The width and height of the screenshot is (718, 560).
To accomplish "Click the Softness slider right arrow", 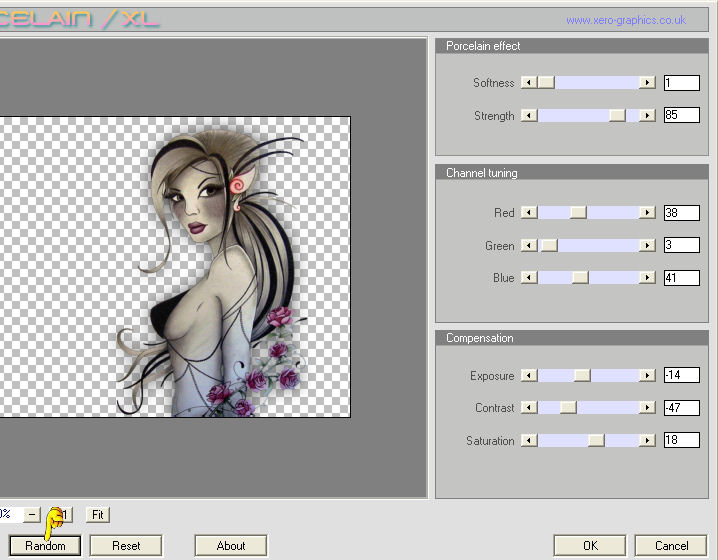I will click(x=648, y=83).
